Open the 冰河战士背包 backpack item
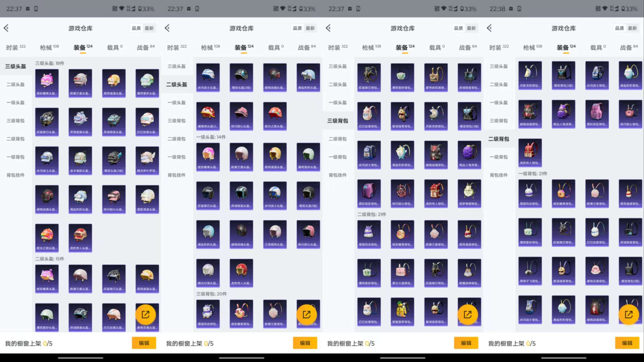The height and width of the screenshot is (362, 644). point(369,154)
